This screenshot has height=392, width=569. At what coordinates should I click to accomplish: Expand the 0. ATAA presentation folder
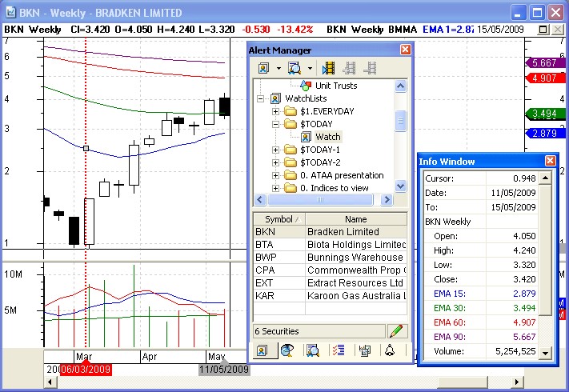coord(276,175)
